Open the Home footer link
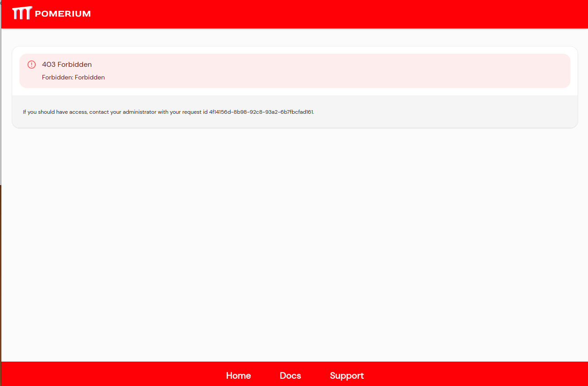The width and height of the screenshot is (588, 386). pyautogui.click(x=238, y=376)
